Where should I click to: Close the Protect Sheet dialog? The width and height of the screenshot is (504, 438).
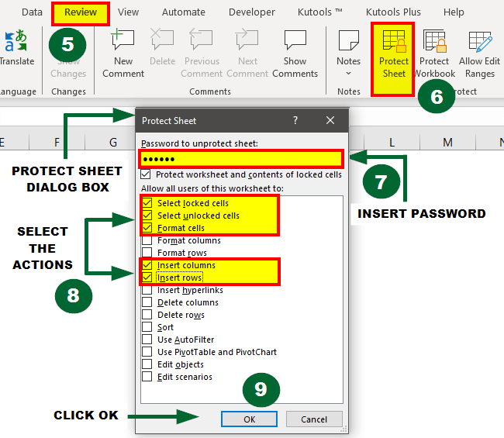(x=330, y=120)
